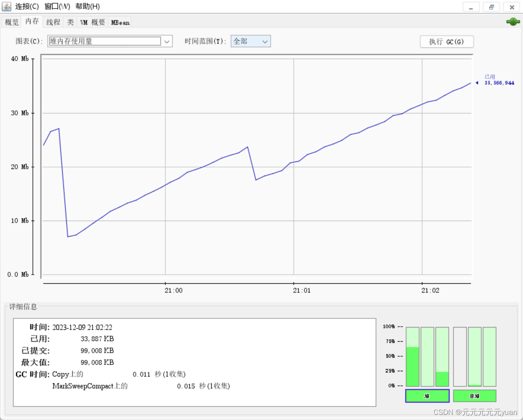Click the third non-heap memory pool bar
Image resolution: width=523 pixels, height=420 pixels.
(x=489, y=357)
